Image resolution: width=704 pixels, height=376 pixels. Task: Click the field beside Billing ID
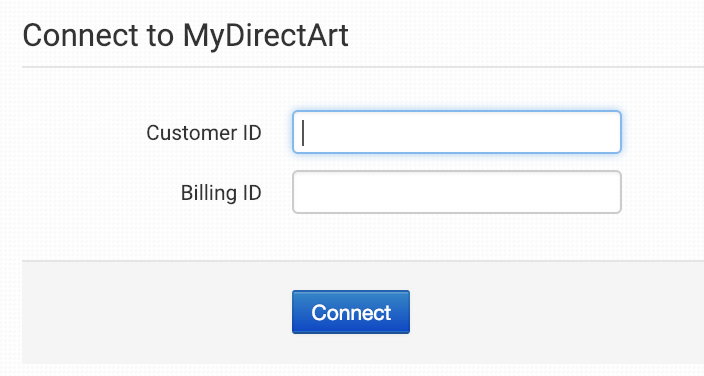pyautogui.click(x=457, y=192)
